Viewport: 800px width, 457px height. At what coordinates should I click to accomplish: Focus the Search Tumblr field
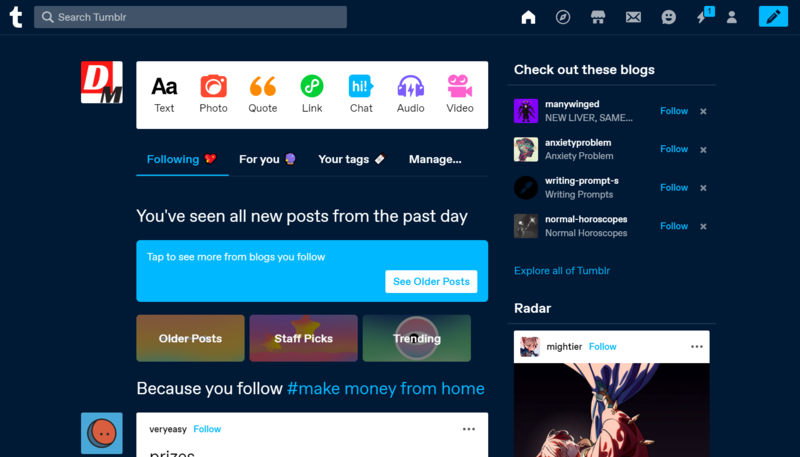point(190,17)
